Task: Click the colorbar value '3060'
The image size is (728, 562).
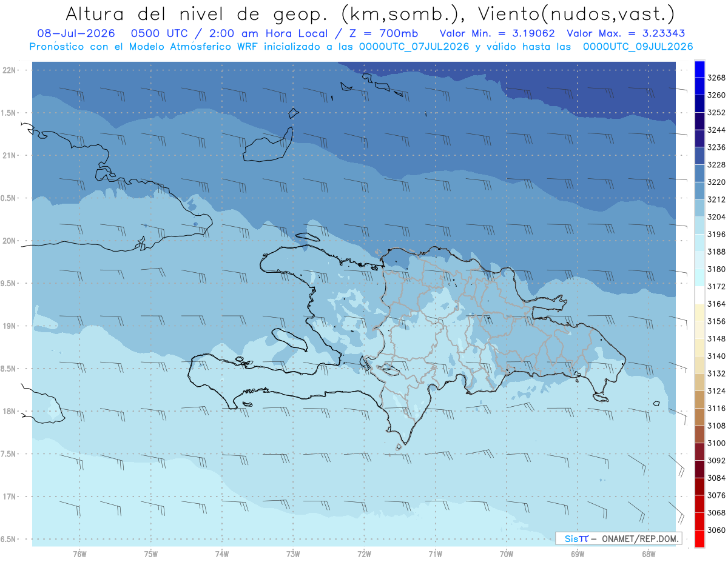Action: point(716,530)
